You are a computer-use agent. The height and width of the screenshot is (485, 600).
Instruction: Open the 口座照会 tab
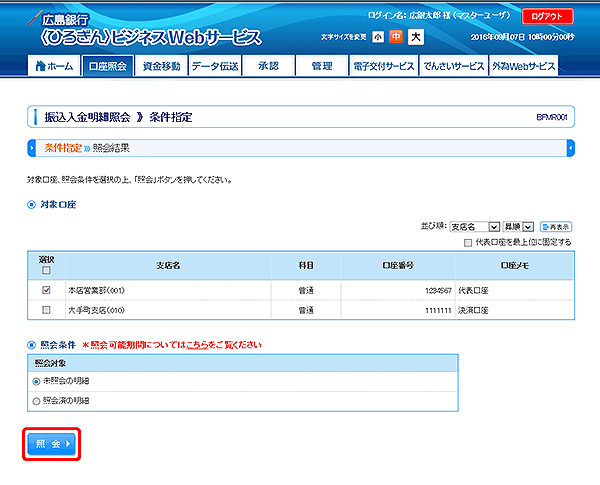click(x=108, y=66)
